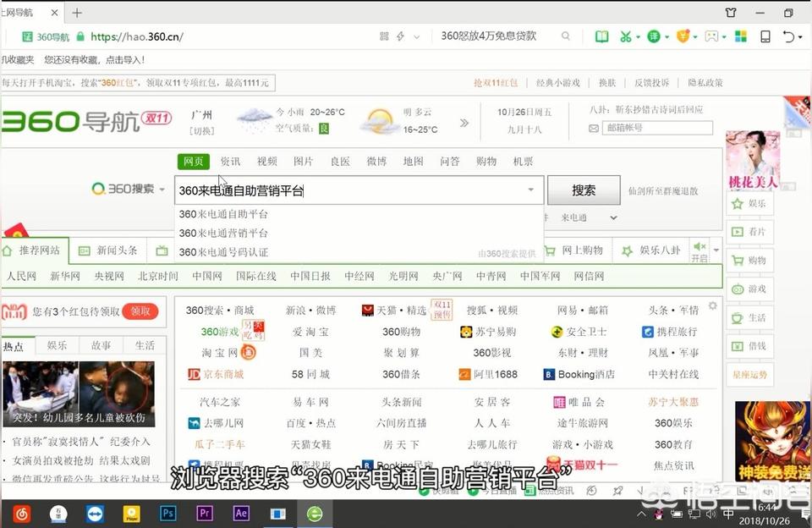Click the red 领取 button
This screenshot has width=812, height=528.
[x=140, y=311]
